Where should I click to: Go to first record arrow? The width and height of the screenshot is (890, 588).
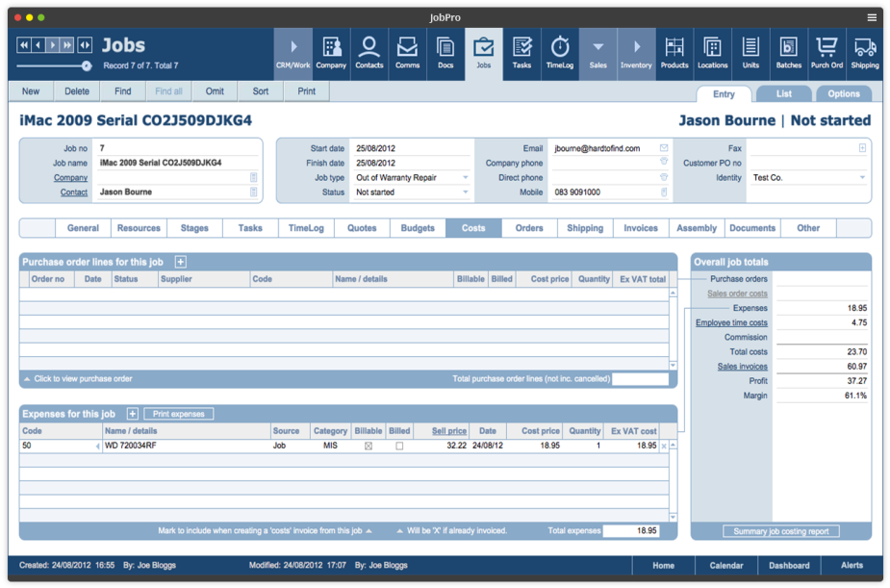point(23,45)
